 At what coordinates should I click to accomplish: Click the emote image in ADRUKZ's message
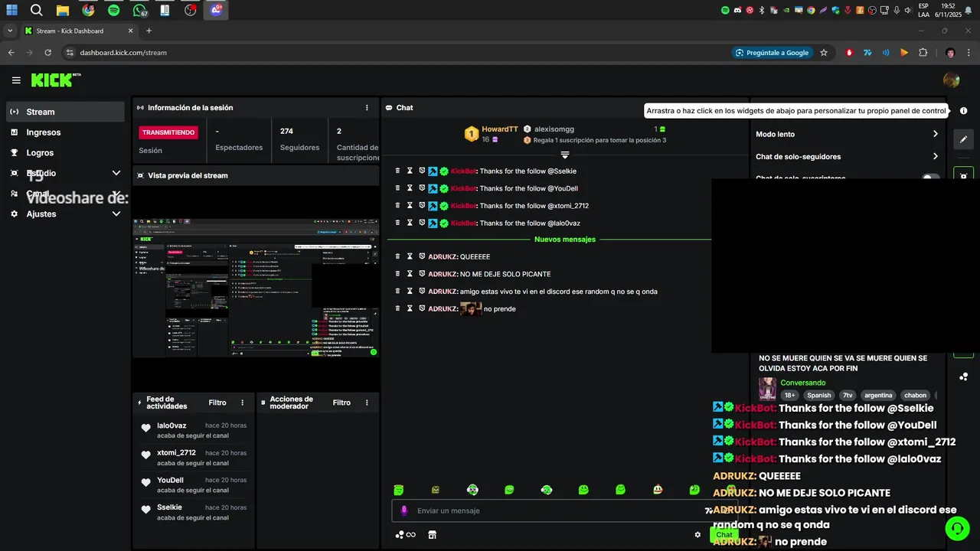[x=470, y=308]
